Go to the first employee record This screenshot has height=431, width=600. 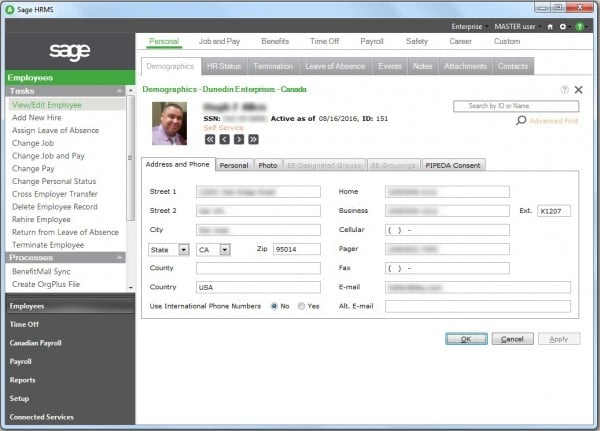click(x=208, y=139)
